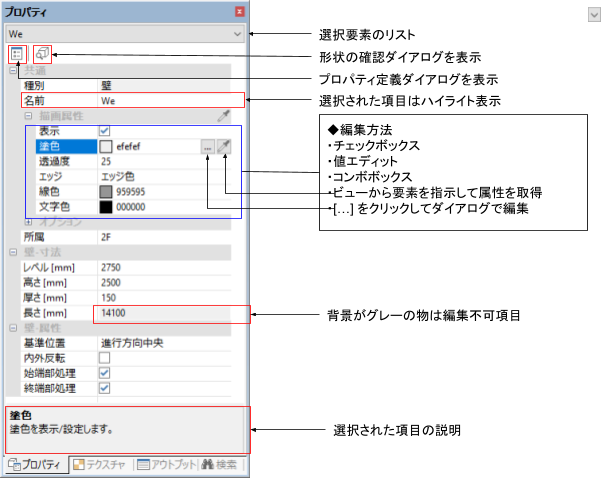Screen dimensions: 601x478
Task: Open 塗色 color dialog with ellipsis button
Action: [x=207, y=146]
